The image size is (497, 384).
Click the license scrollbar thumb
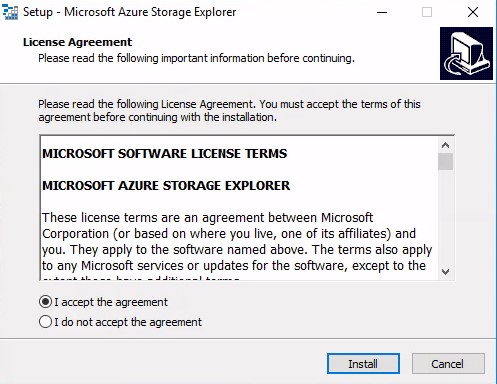pos(445,162)
